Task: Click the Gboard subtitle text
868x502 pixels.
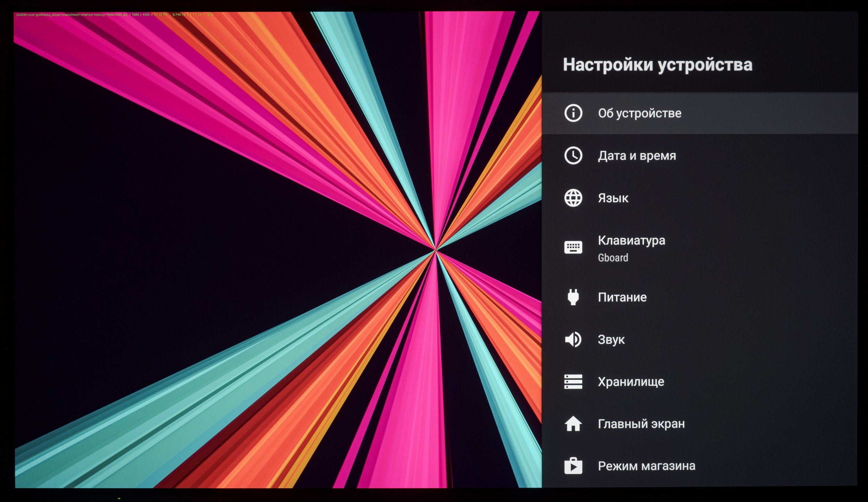Action: [x=613, y=258]
